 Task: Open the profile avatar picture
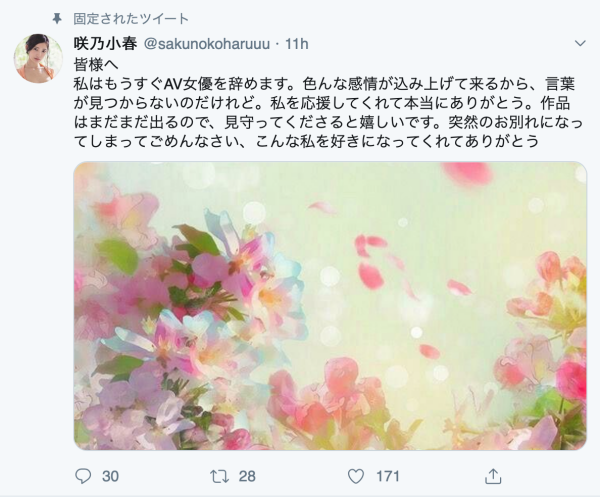pyautogui.click(x=38, y=58)
